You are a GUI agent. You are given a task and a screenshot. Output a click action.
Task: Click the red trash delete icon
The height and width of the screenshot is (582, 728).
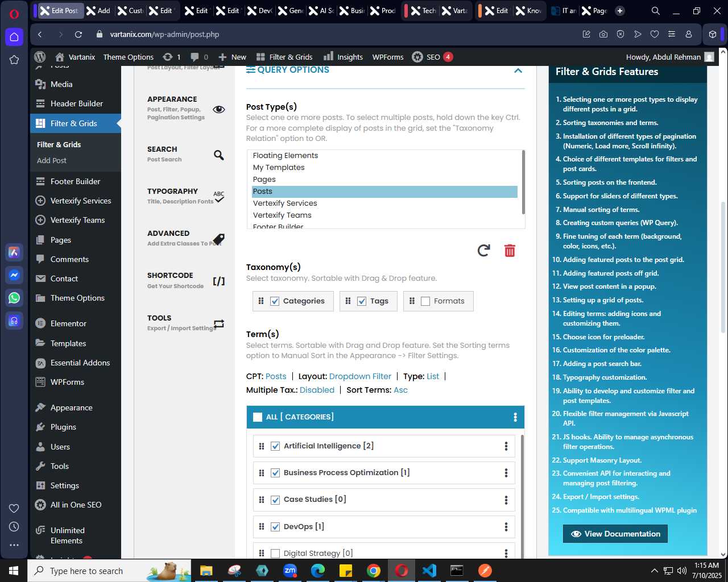(x=510, y=251)
